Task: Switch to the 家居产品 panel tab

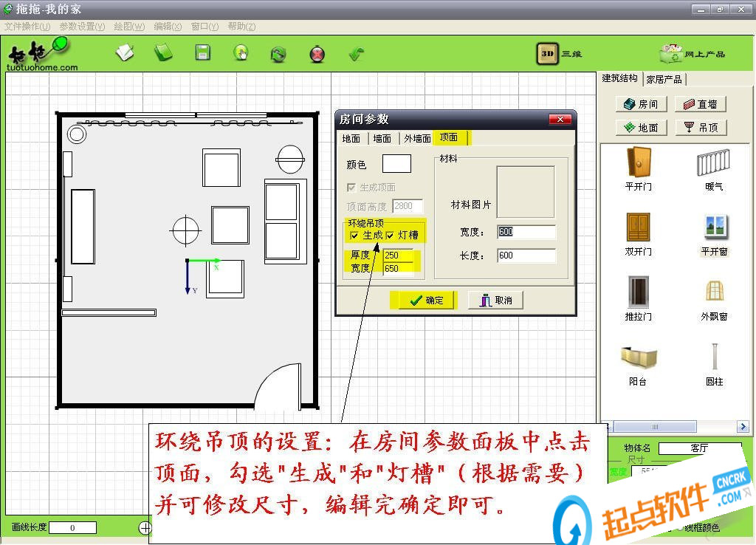Action: 664,80
